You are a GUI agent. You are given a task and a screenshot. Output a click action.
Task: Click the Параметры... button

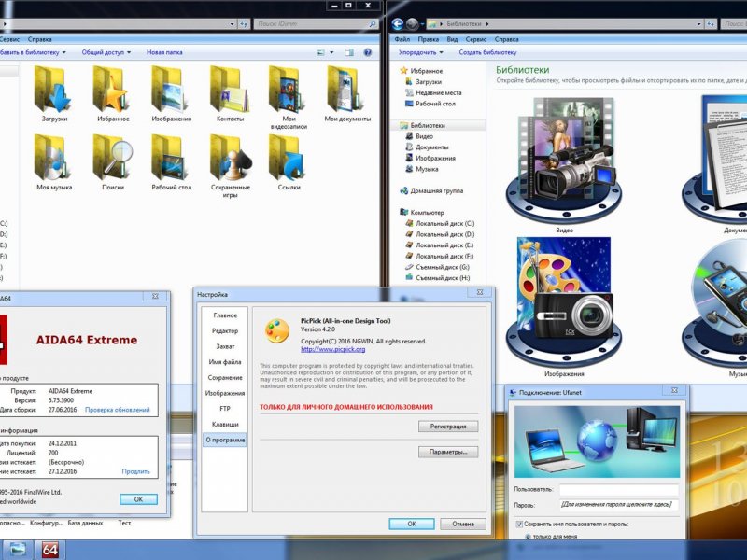pos(448,452)
